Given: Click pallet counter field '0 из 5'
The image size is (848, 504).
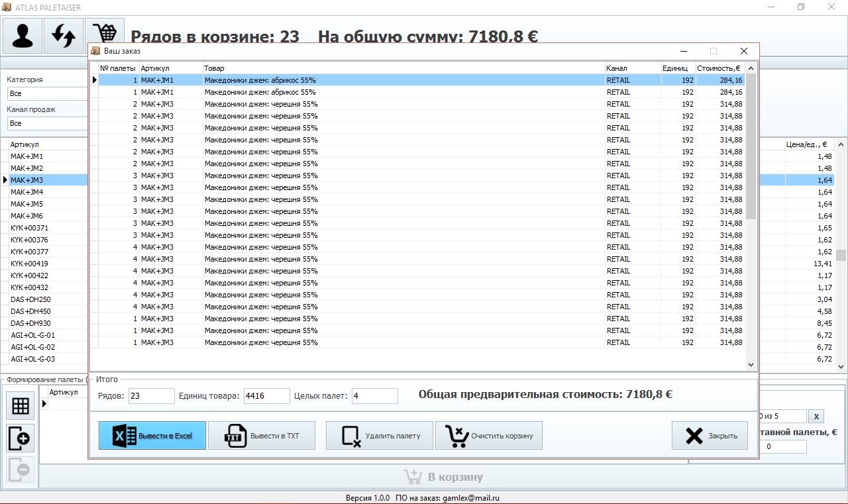Looking at the screenshot, I should pos(783,416).
